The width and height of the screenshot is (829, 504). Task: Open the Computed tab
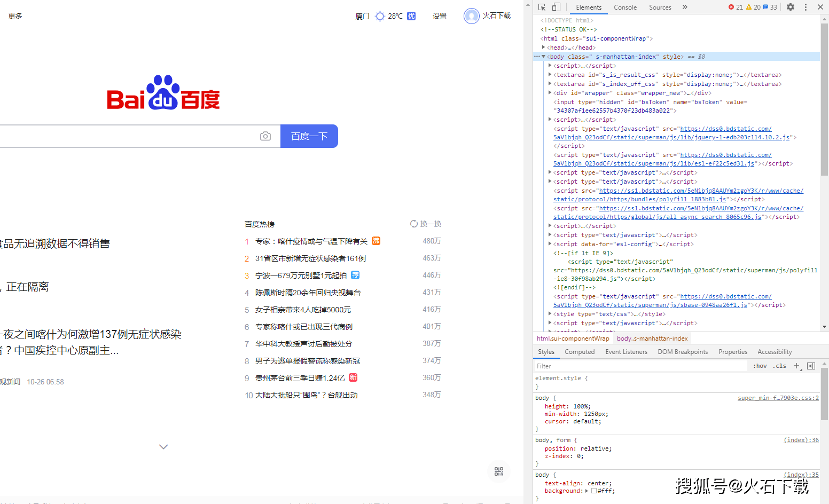pos(580,352)
